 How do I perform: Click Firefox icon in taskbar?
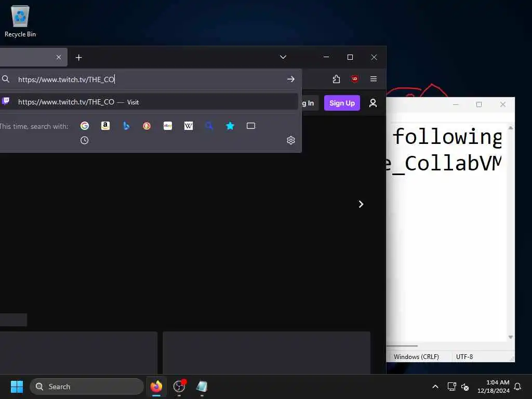[x=156, y=387]
